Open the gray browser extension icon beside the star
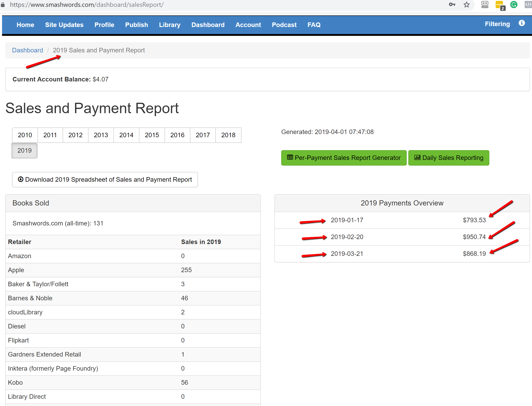The image size is (532, 406). pyautogui.click(x=485, y=4)
